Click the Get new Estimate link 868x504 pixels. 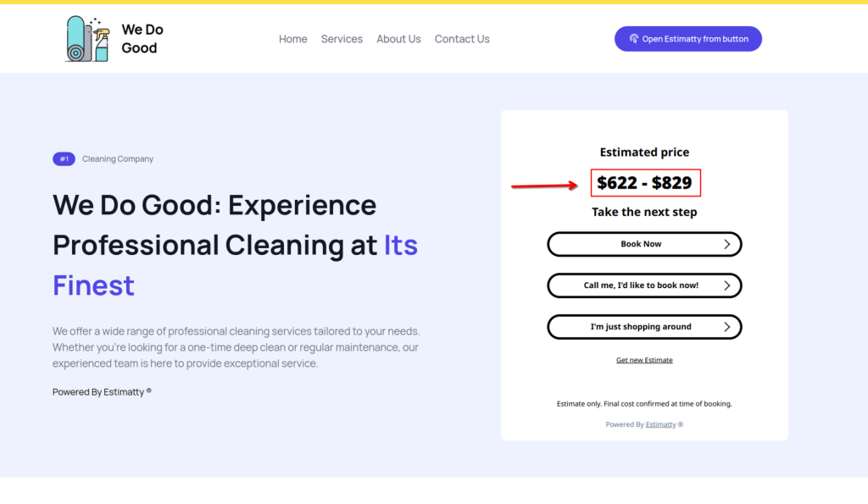[x=644, y=360]
